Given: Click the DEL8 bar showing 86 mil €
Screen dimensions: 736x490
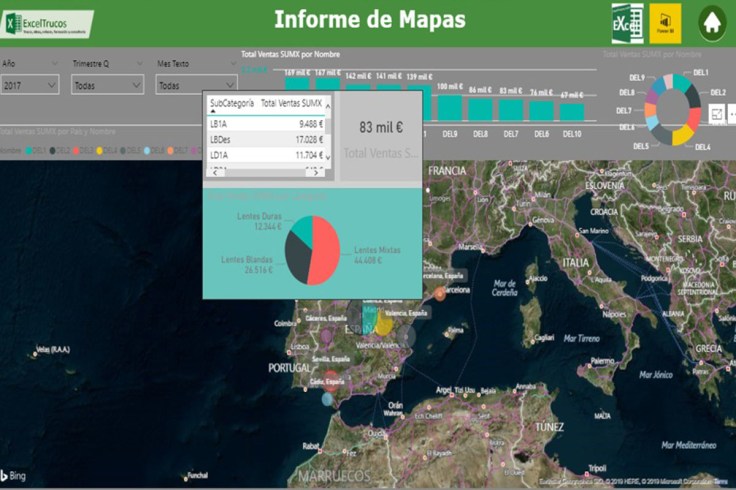Looking at the screenshot, I should click(480, 110).
